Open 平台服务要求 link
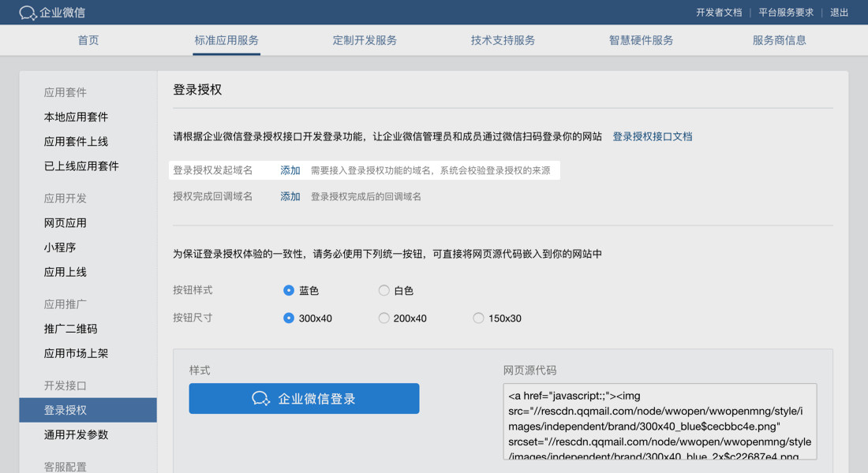The image size is (868, 473). pos(785,12)
